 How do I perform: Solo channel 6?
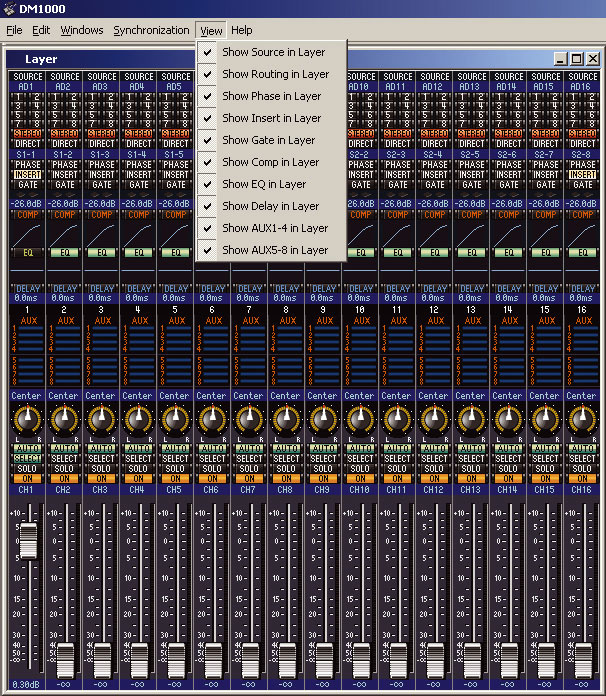click(213, 469)
